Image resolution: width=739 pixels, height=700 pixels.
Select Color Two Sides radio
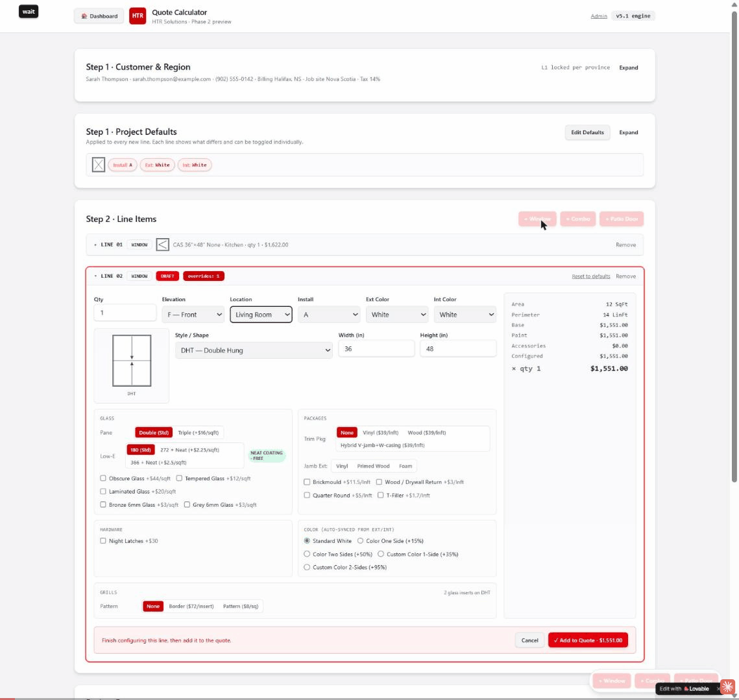(307, 554)
